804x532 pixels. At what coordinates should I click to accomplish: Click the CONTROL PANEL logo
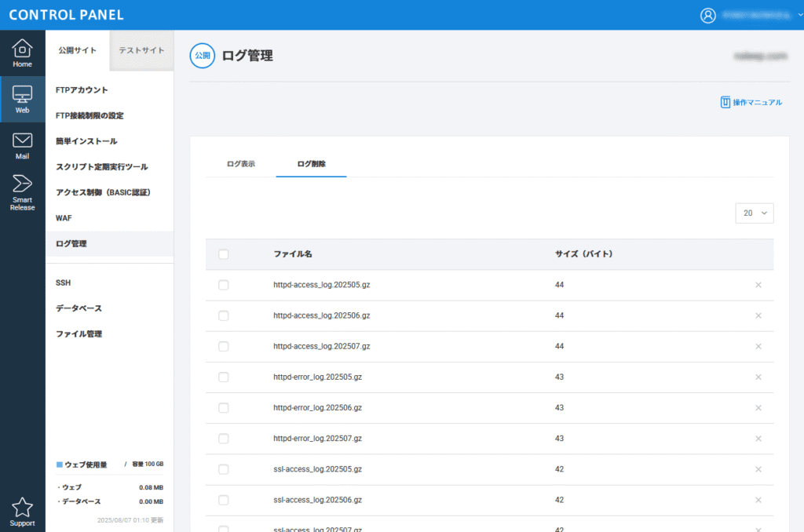click(x=67, y=15)
